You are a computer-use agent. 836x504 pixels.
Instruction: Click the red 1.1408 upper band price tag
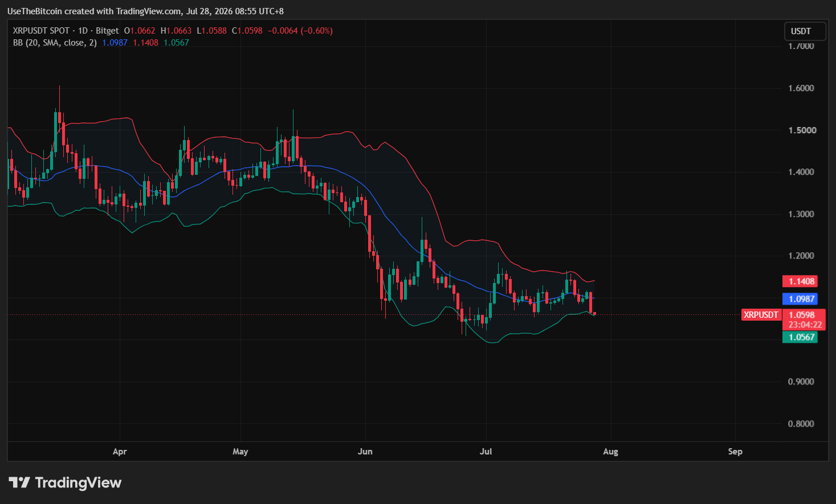pyautogui.click(x=801, y=281)
